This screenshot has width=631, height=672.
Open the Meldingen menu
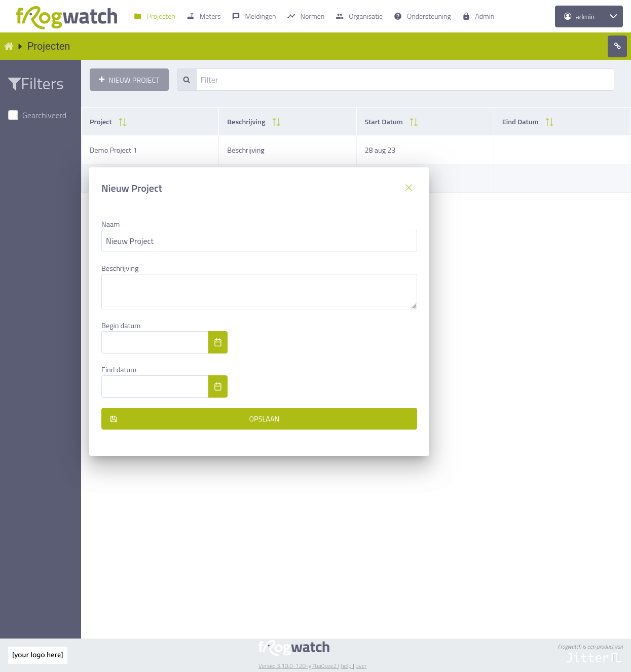click(x=254, y=16)
